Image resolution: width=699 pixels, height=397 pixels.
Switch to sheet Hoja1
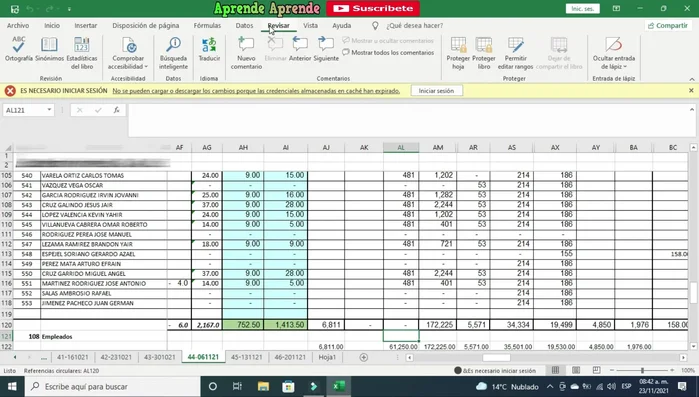click(327, 357)
